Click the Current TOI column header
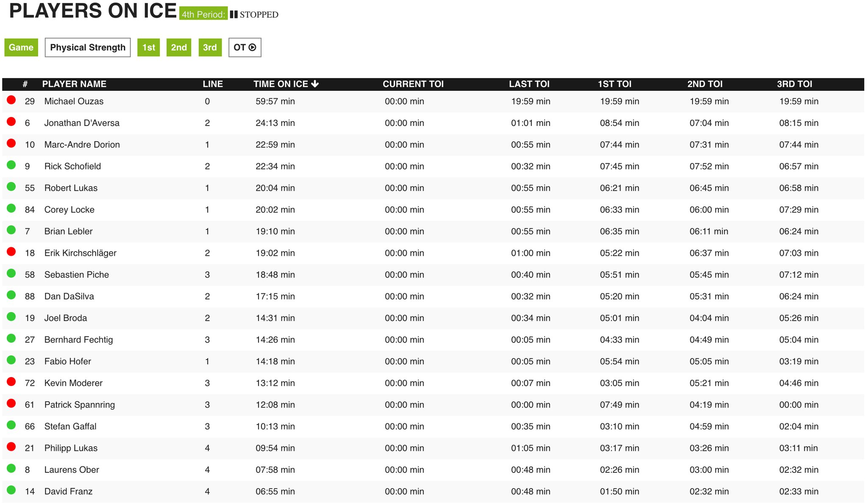Image resolution: width=868 pixels, height=503 pixels. (x=413, y=84)
